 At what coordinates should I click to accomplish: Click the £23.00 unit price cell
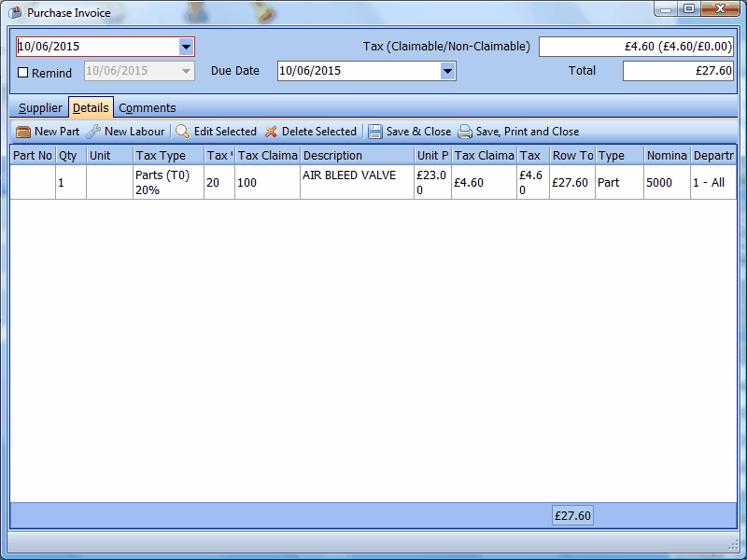click(432, 182)
